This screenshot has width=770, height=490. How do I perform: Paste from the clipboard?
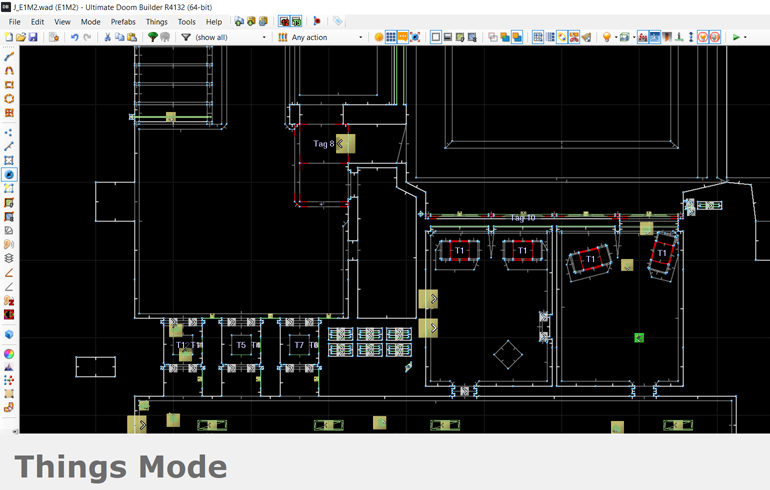132,37
